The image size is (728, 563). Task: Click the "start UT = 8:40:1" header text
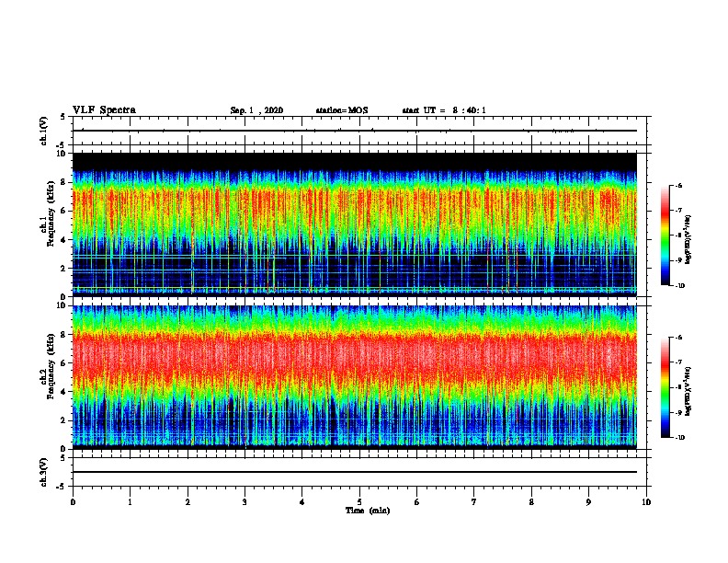point(444,110)
